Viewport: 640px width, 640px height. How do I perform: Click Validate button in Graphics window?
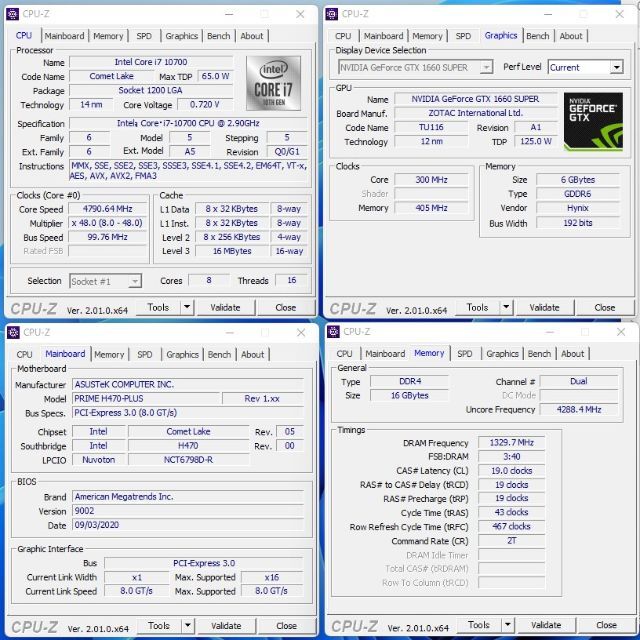coord(545,307)
